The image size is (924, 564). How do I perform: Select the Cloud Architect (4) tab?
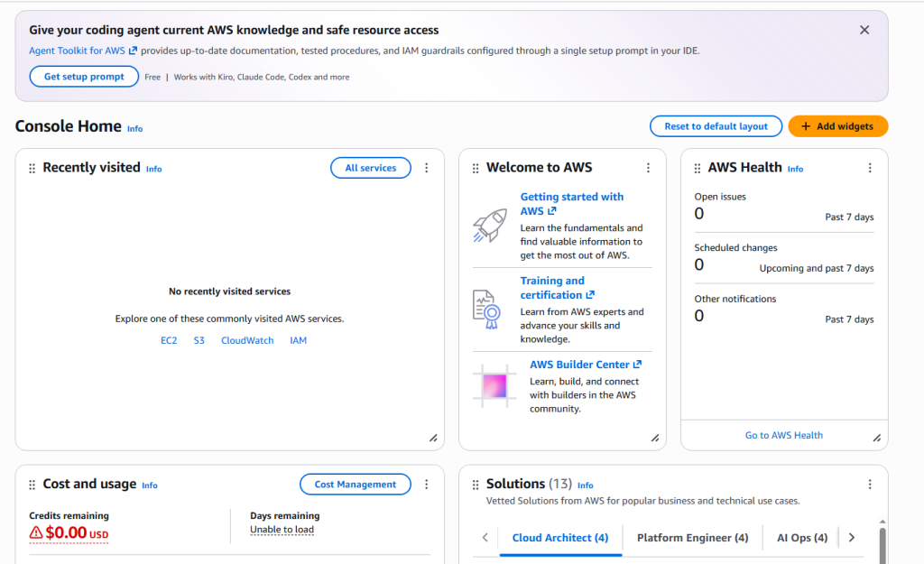[560, 538]
